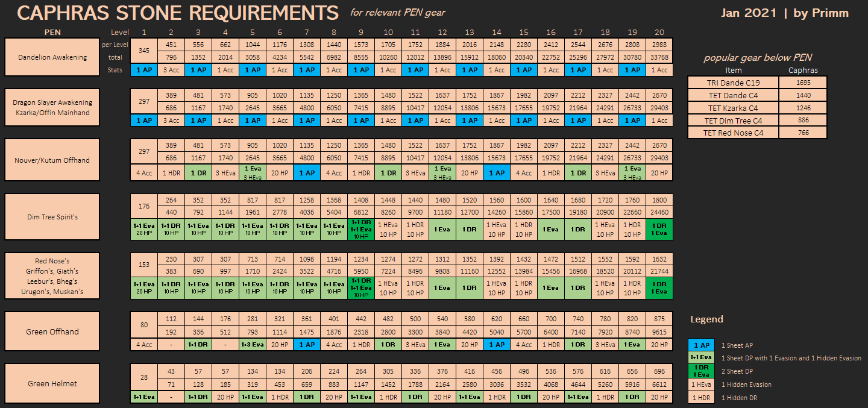Select Green Offhand per-level cell 875
868x408 pixels.
(659, 319)
